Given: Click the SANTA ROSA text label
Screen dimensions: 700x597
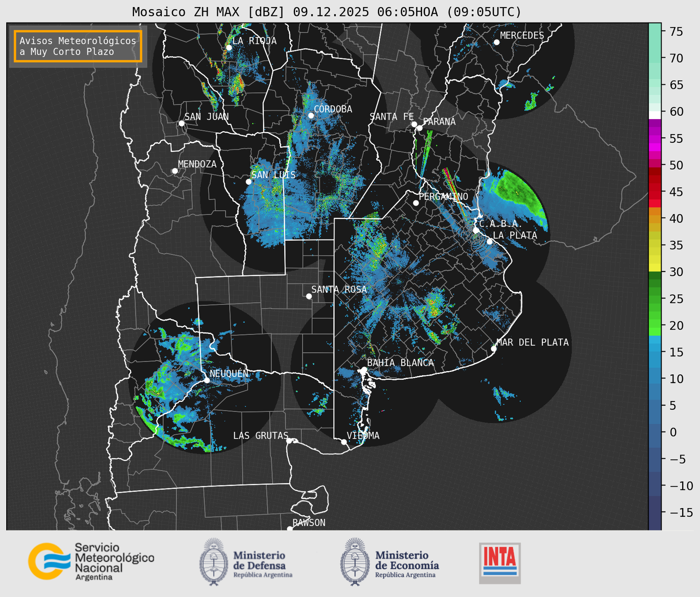Looking at the screenshot, I should [339, 290].
